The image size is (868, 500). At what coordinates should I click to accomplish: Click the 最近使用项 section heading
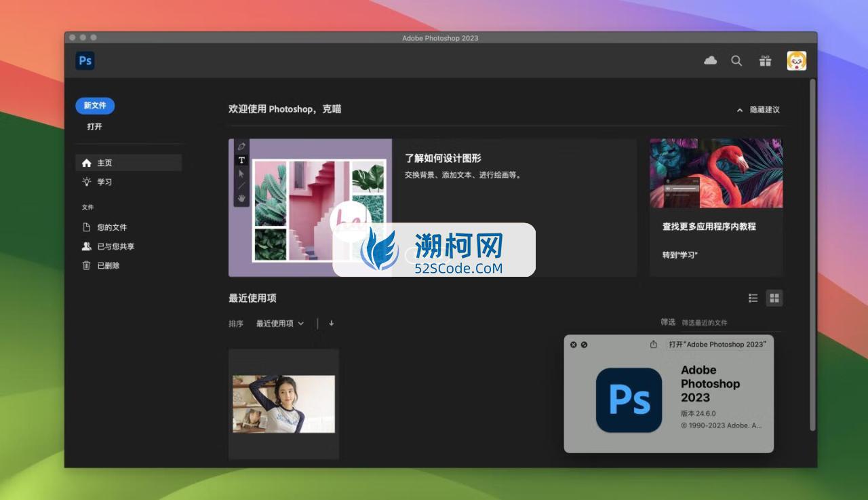coord(252,298)
